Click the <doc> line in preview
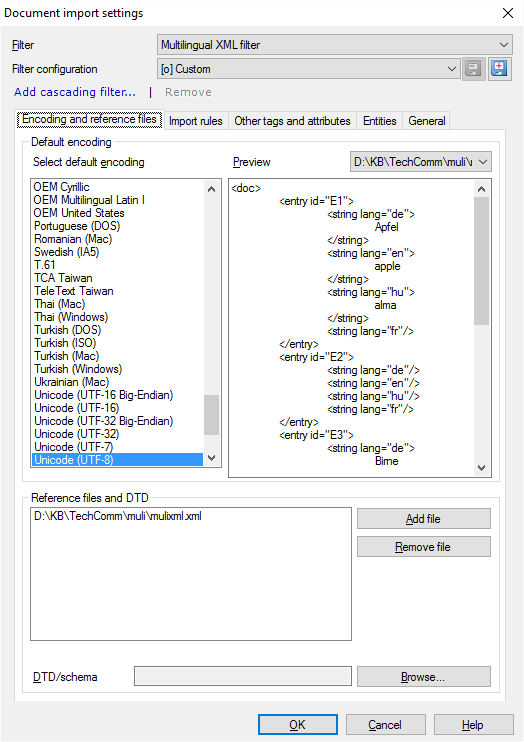The image size is (524, 742). pyautogui.click(x=246, y=188)
